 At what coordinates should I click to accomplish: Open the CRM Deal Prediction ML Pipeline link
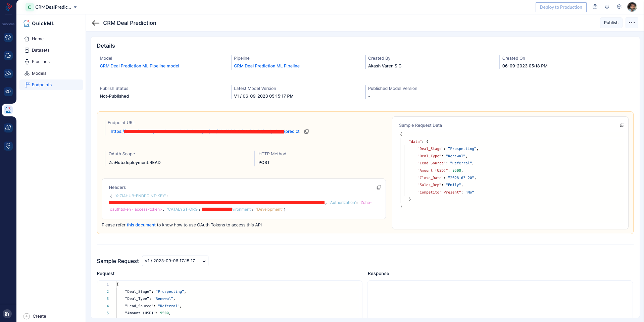267,66
